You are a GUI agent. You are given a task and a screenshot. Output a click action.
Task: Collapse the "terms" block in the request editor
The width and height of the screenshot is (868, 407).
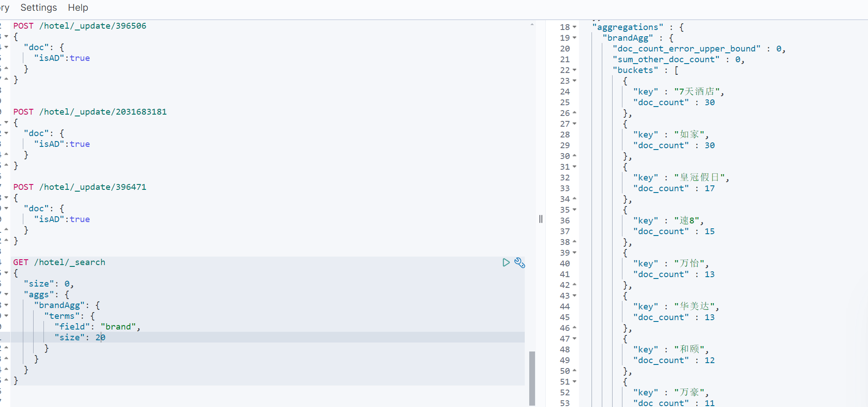[6, 316]
